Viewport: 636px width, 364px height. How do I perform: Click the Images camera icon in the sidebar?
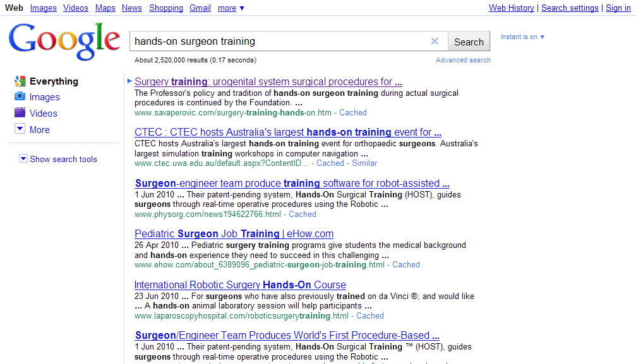point(20,97)
